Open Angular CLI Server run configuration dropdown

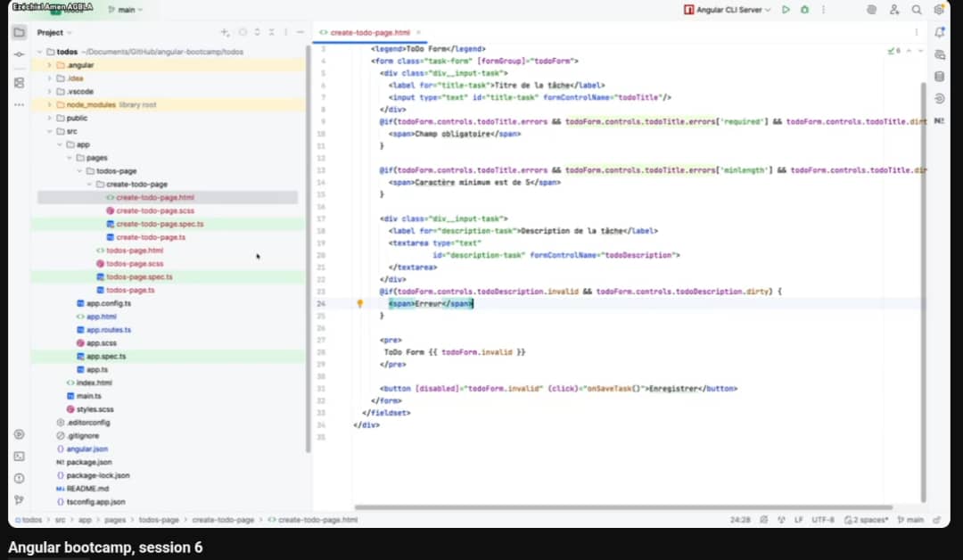[728, 10]
